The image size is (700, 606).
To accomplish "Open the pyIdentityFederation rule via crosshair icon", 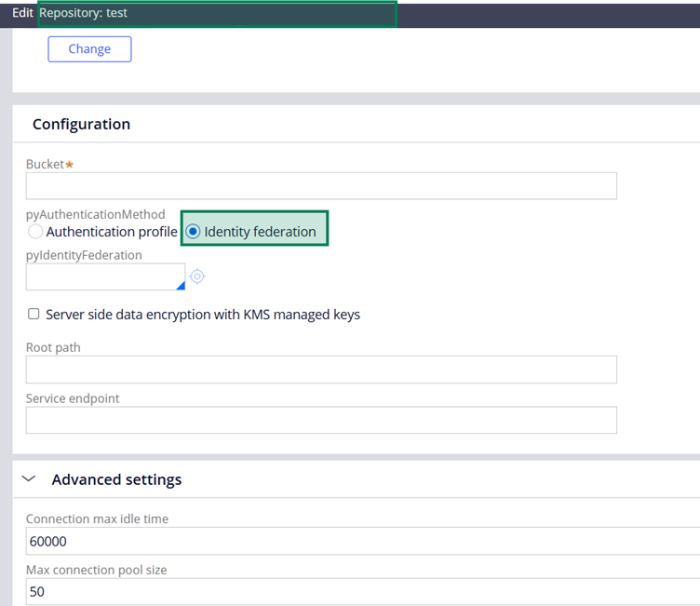I will point(196,276).
